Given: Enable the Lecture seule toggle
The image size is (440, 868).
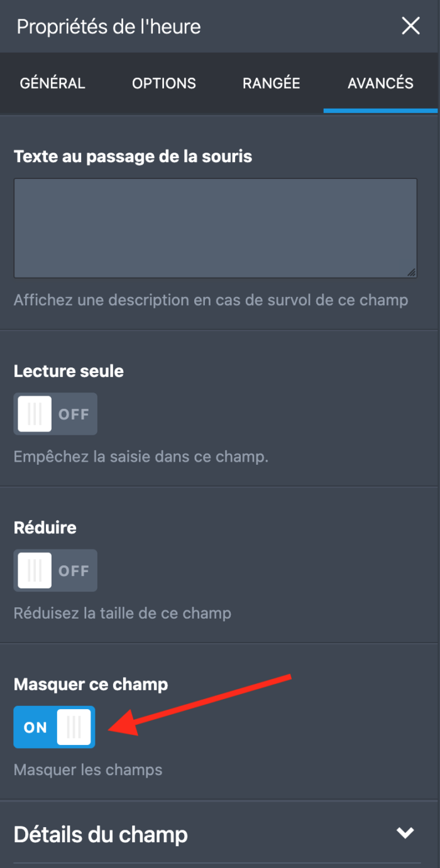Looking at the screenshot, I should pyautogui.click(x=55, y=414).
